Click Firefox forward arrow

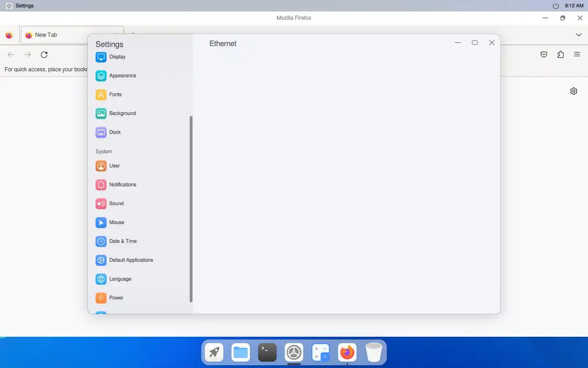(x=28, y=55)
